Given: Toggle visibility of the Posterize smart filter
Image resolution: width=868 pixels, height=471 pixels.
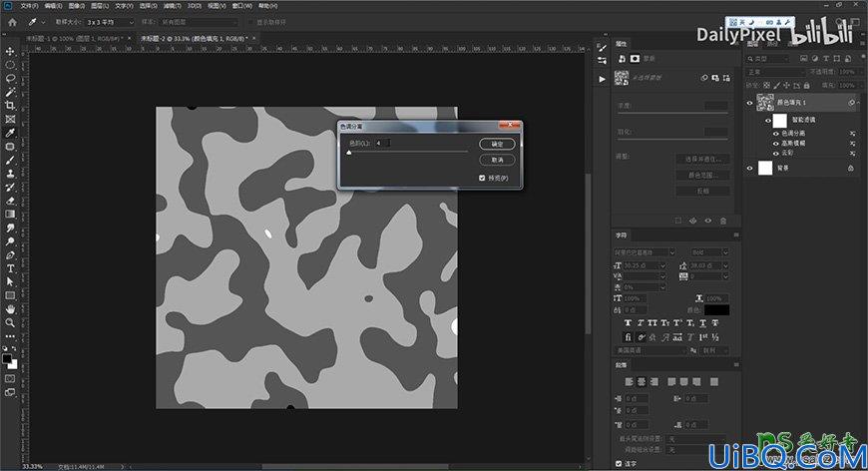Looking at the screenshot, I should pyautogui.click(x=776, y=134).
